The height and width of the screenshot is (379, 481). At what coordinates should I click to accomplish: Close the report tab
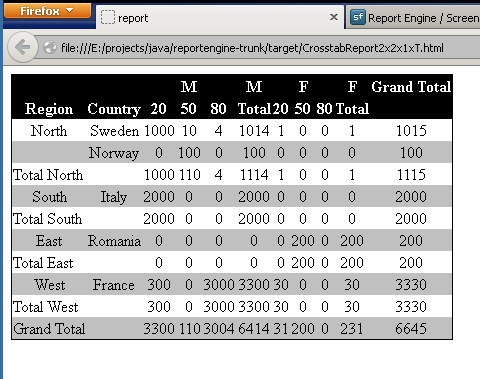334,17
